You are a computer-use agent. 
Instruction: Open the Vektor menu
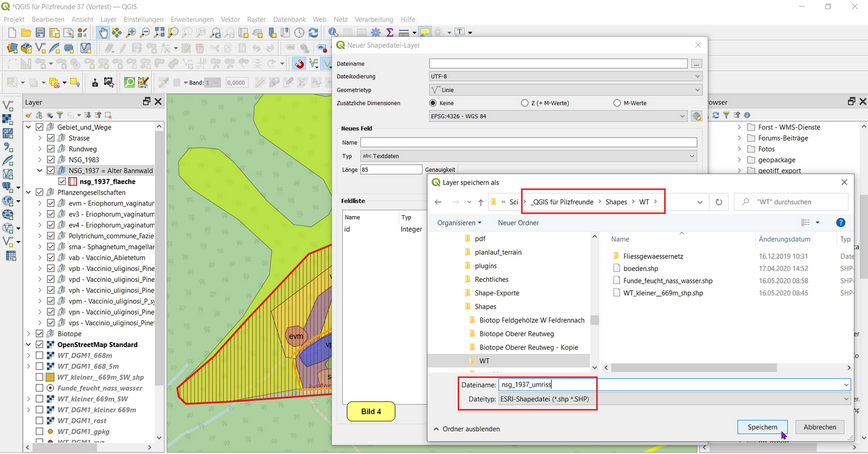click(x=230, y=19)
